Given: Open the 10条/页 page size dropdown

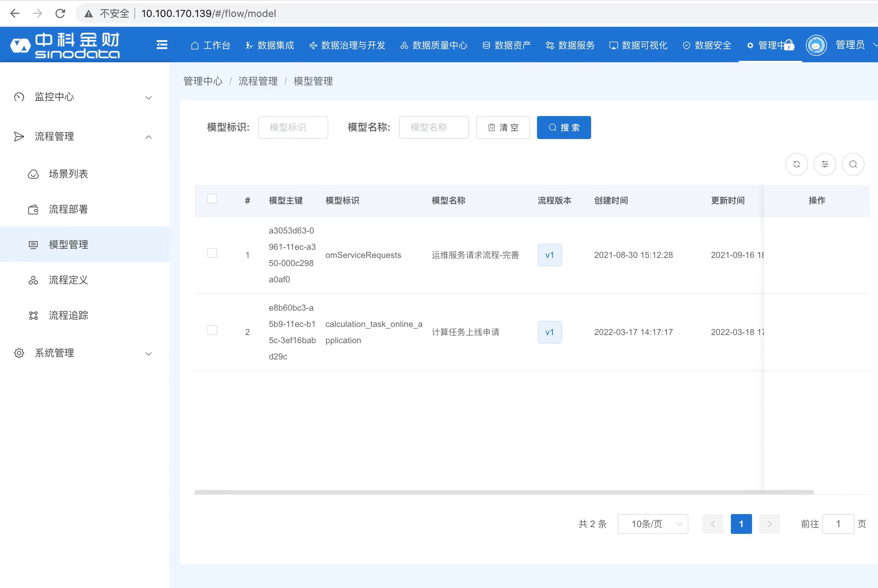Looking at the screenshot, I should (x=653, y=524).
